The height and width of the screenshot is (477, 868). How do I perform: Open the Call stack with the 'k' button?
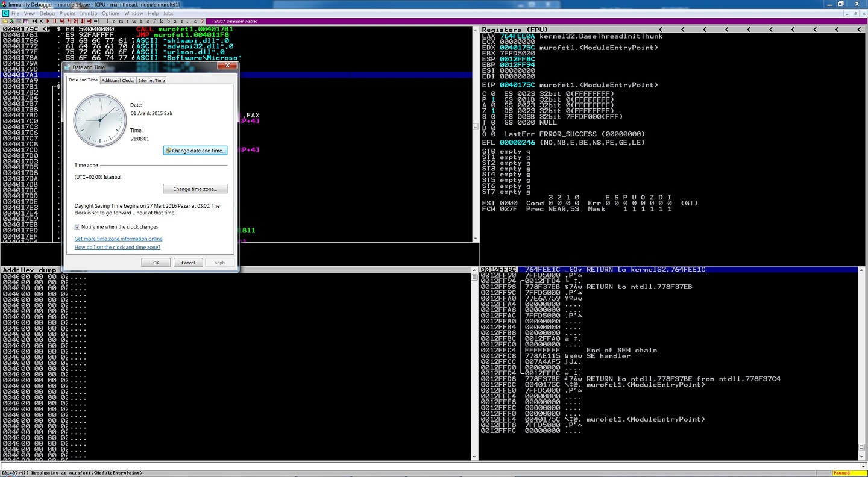tap(161, 21)
